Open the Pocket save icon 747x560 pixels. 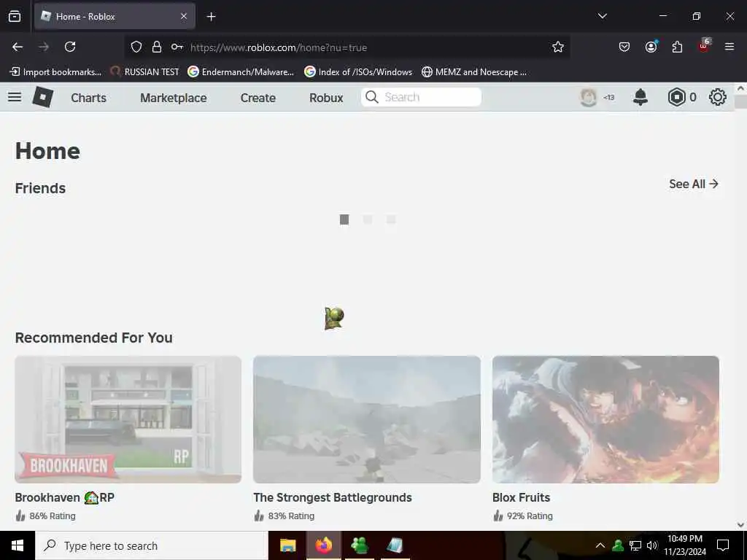click(x=624, y=47)
